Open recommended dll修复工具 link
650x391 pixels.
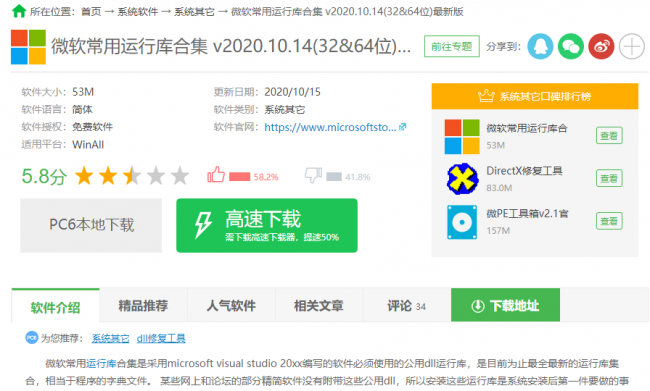(161, 338)
